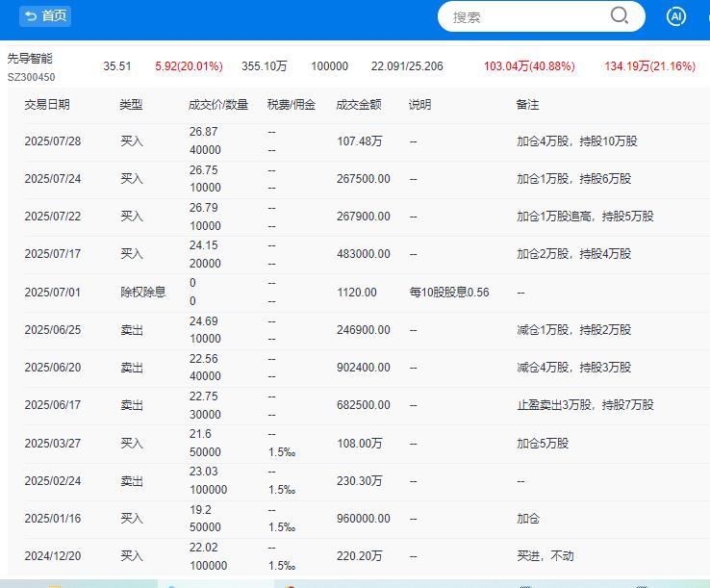Click the profit figure 134.19万(21.16%)

[649, 66]
